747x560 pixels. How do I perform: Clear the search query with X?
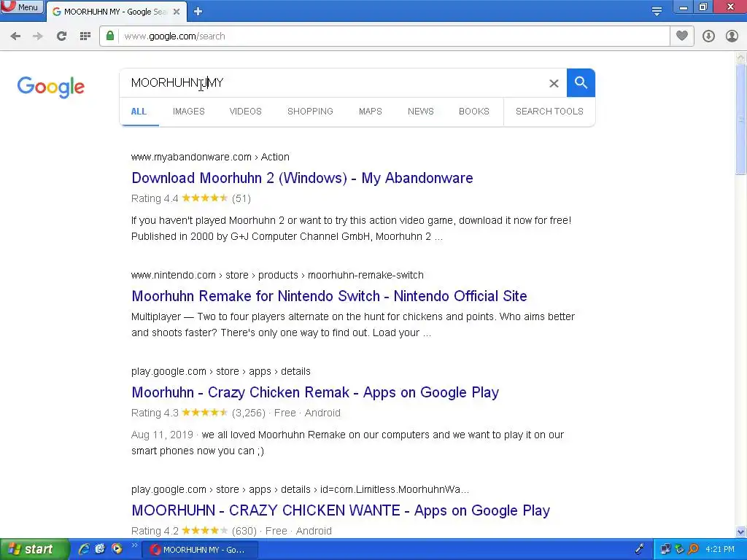click(554, 83)
